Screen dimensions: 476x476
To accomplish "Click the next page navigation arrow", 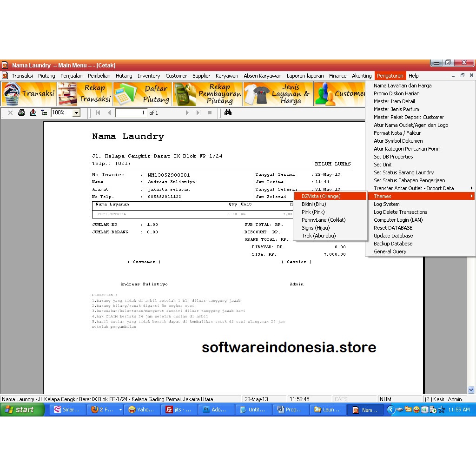I will (187, 112).
